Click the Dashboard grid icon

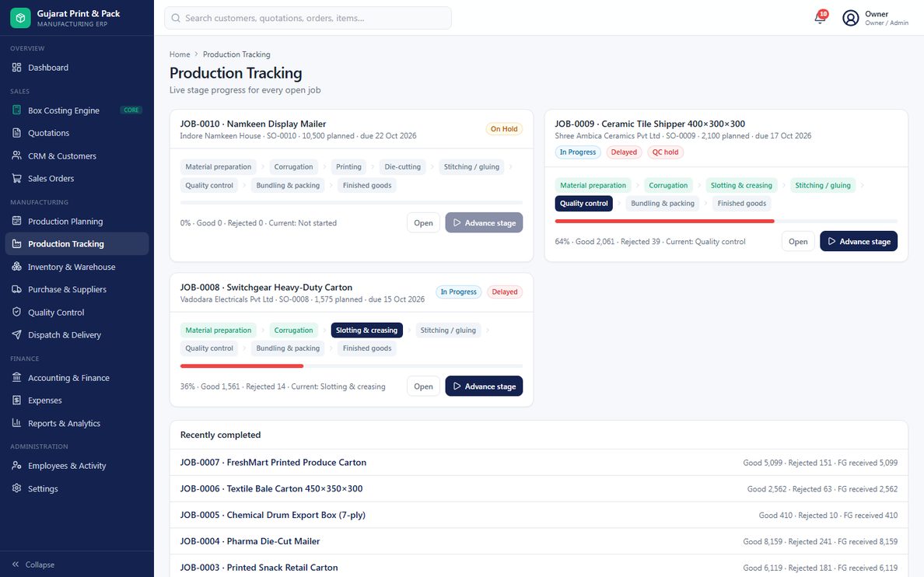16,67
